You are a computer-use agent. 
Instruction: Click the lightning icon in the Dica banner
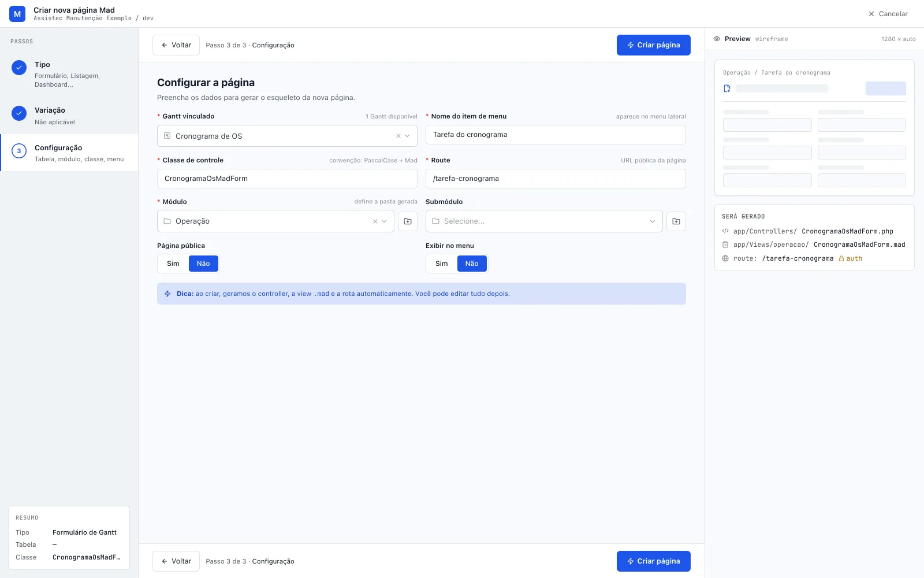(167, 294)
